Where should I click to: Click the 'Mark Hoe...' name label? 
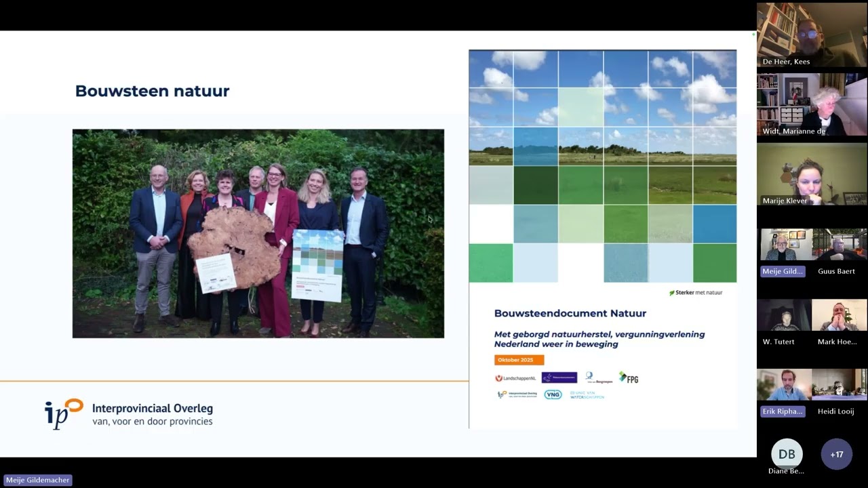tap(837, 342)
